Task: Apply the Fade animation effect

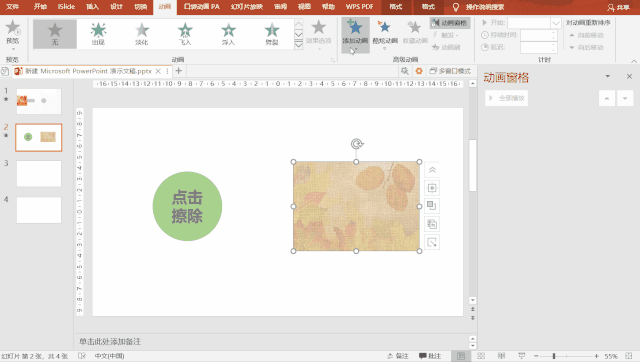Action: (x=142, y=34)
